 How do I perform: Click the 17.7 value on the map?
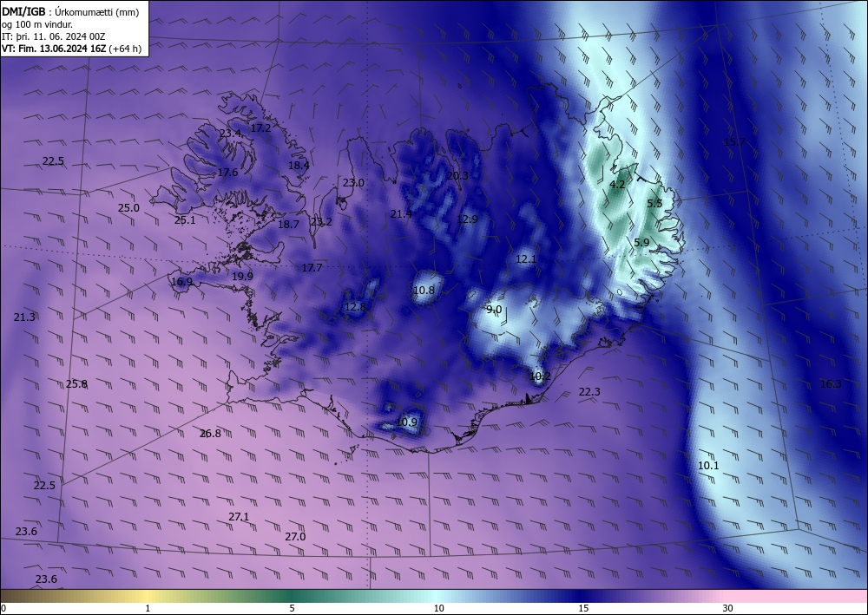pos(312,268)
